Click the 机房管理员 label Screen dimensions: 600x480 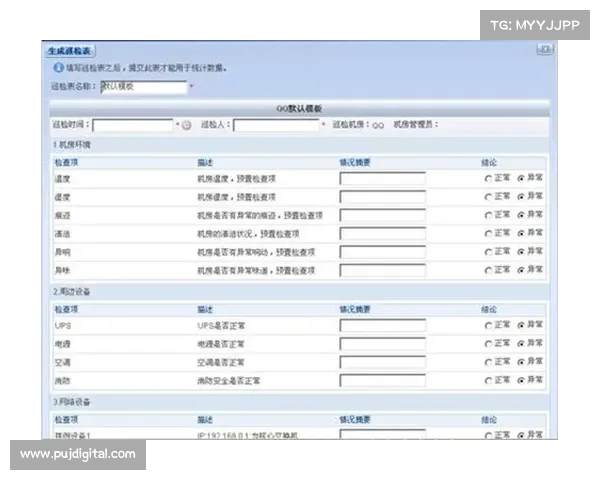416,125
